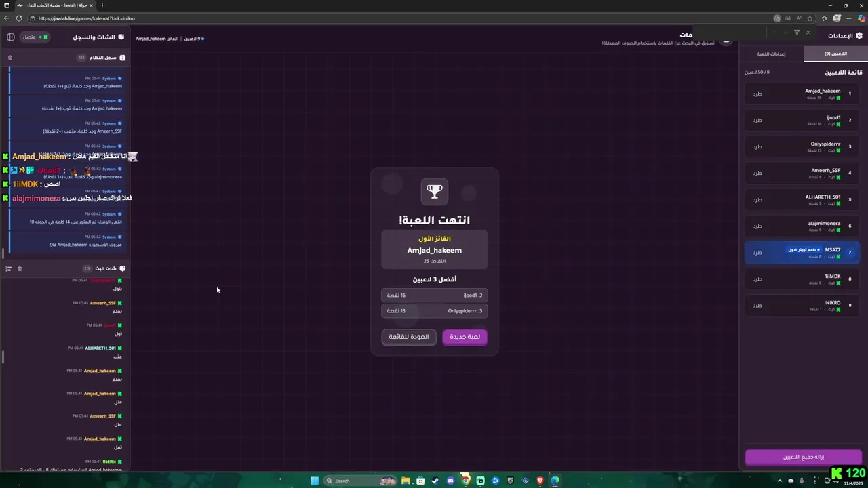The width and height of the screenshot is (868, 488).
Task: Select the MSAZ7 player row
Action: point(802,252)
